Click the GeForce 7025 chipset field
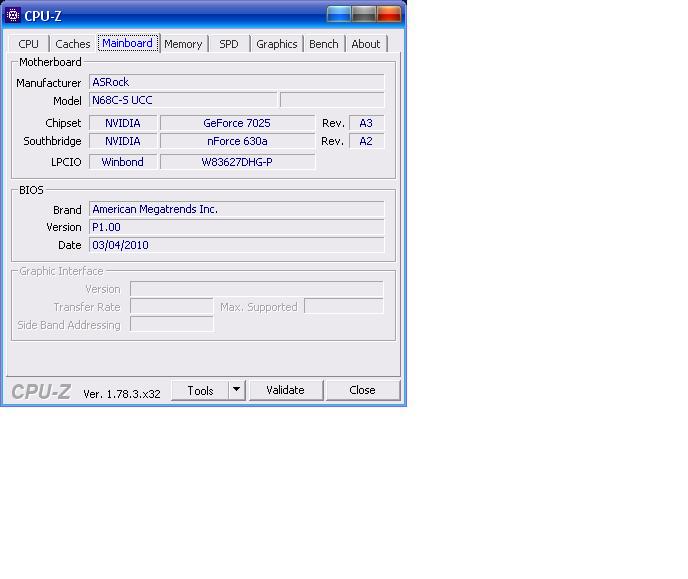The image size is (688, 579). coord(237,123)
